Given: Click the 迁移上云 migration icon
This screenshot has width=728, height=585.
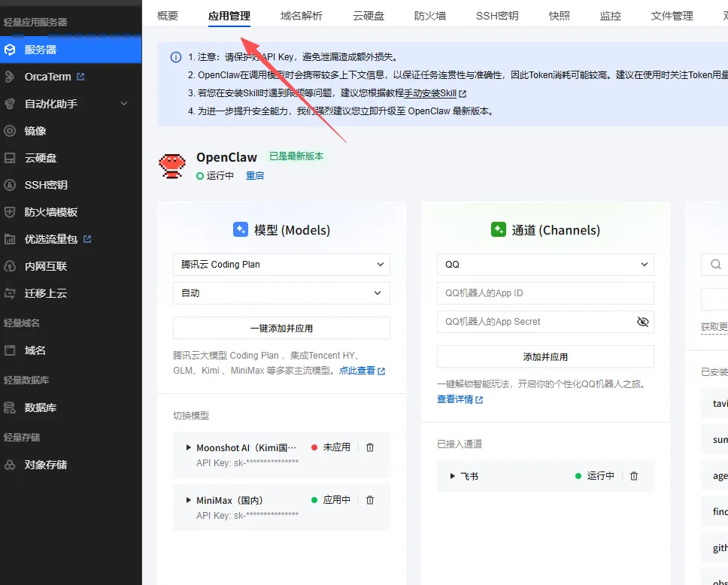Looking at the screenshot, I should pos(10,293).
